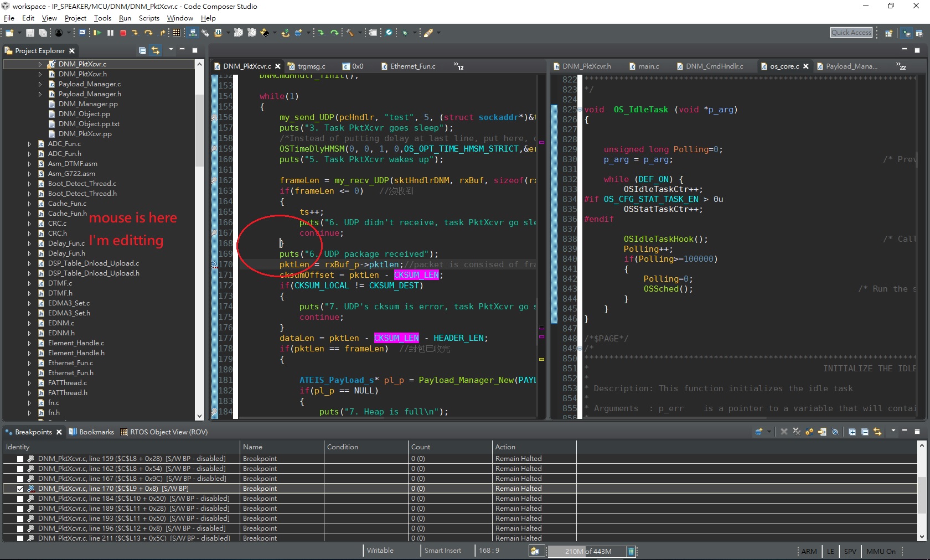
Task: Click the hammer Build icon in toolbar
Action: pyautogui.click(x=350, y=33)
